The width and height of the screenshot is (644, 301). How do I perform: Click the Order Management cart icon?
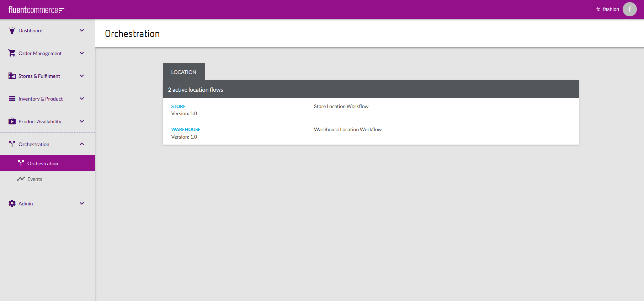12,53
